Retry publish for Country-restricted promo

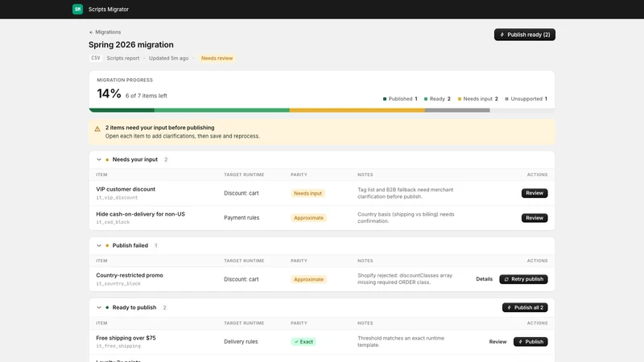click(x=523, y=279)
